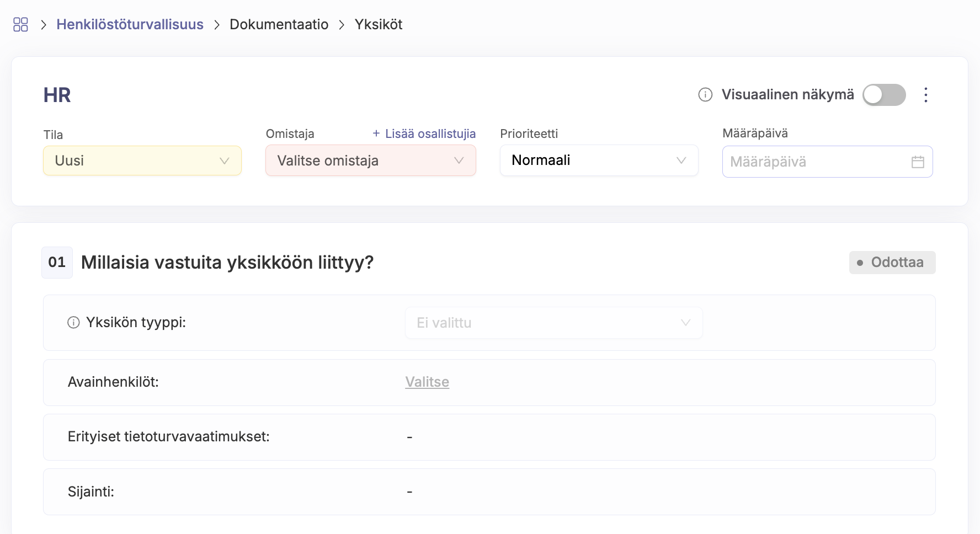Image resolution: width=980 pixels, height=534 pixels.
Task: Click Yksiköt in the breadcrumb
Action: click(x=379, y=24)
